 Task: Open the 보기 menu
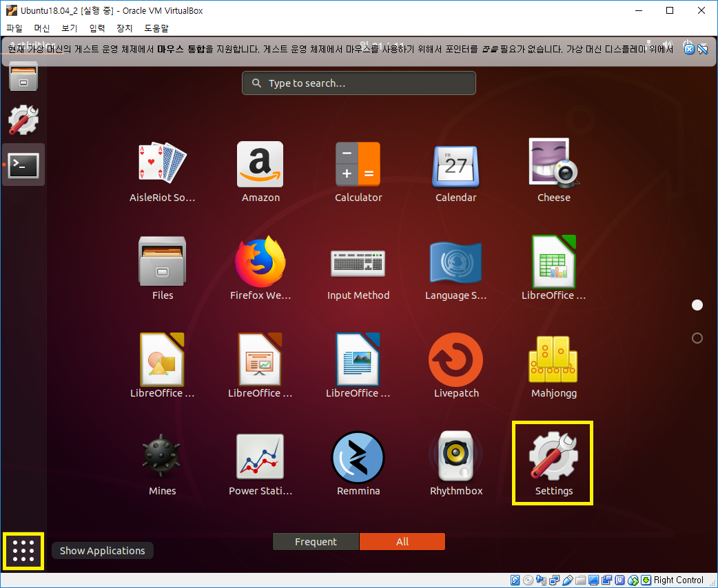[x=69, y=28]
